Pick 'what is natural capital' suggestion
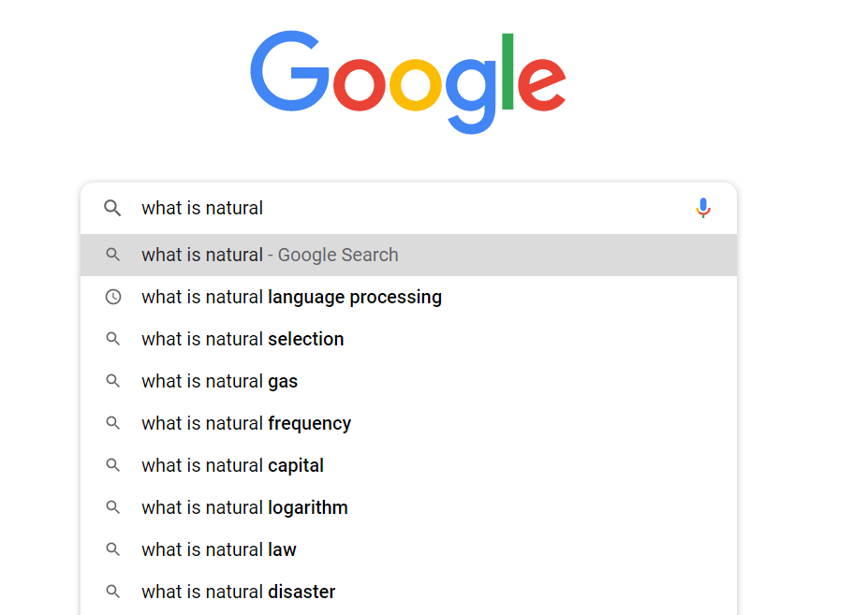 [x=408, y=465]
